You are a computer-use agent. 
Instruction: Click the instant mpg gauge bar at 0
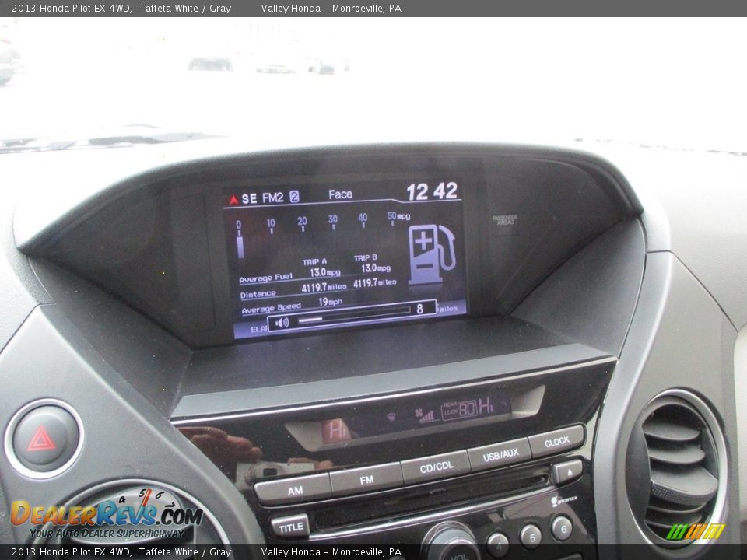click(x=240, y=247)
